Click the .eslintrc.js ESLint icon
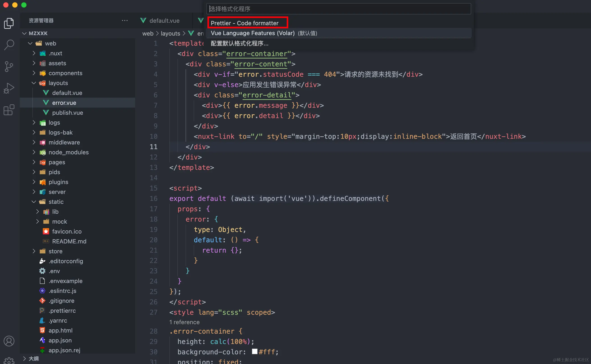This screenshot has width=591, height=364. click(42, 291)
